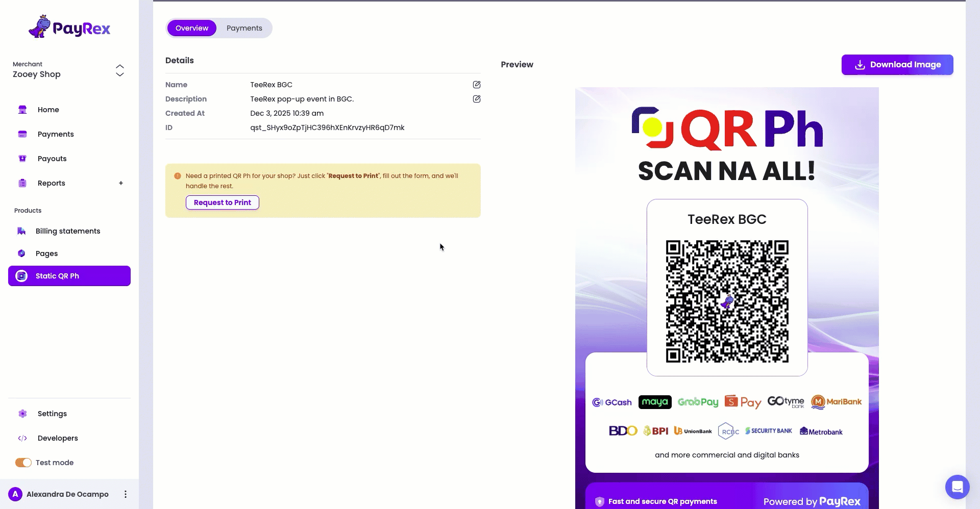The width and height of the screenshot is (980, 509).
Task: Open Billing statements from sidebar icon
Action: coord(21,231)
